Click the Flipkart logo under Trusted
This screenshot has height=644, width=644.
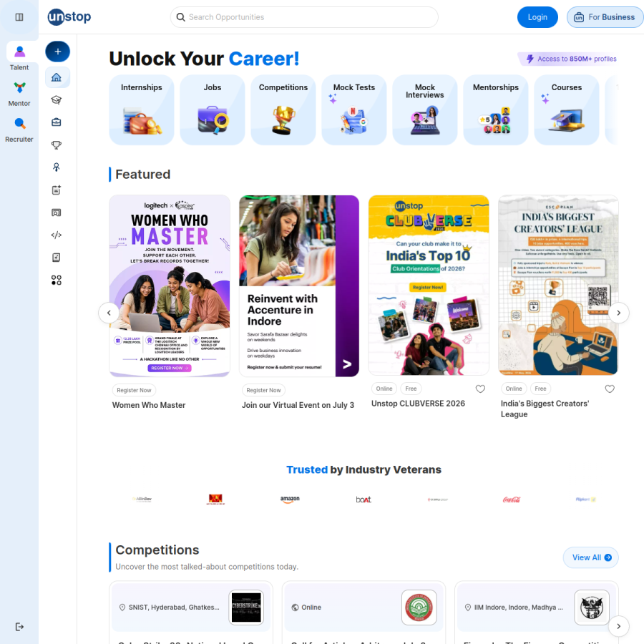[x=585, y=499]
